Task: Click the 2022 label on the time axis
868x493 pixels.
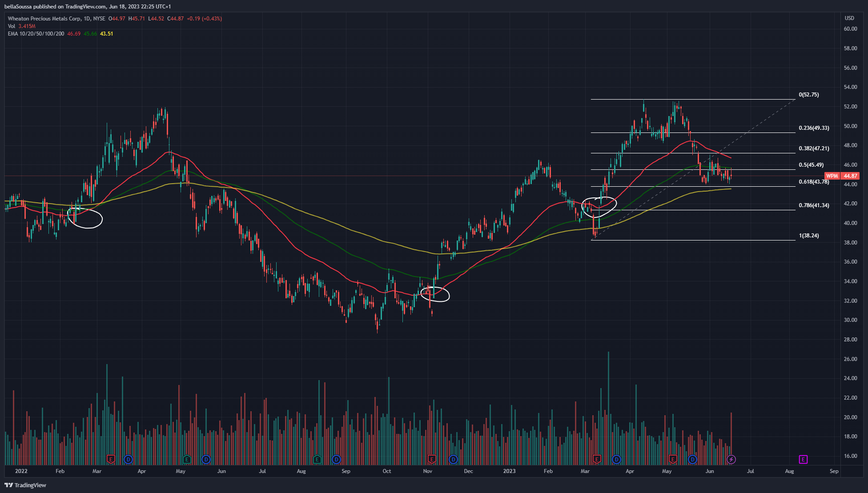Action: pyautogui.click(x=21, y=471)
